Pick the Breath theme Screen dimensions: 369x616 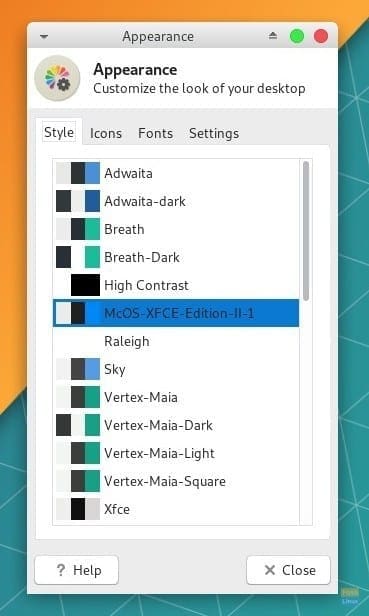pyautogui.click(x=176, y=229)
